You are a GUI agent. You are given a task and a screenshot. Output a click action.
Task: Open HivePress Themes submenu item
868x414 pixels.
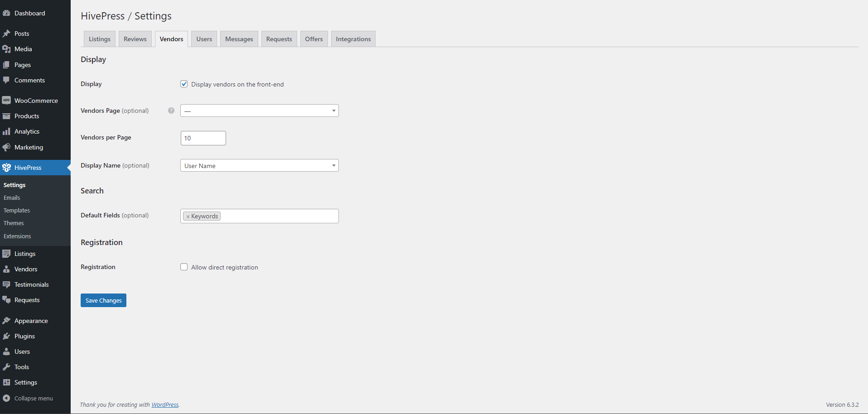click(x=14, y=223)
